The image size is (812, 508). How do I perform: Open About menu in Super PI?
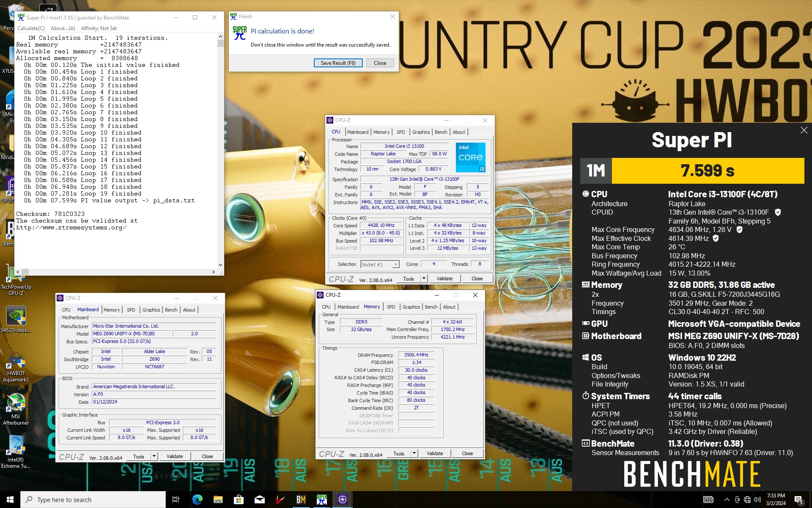tap(63, 28)
